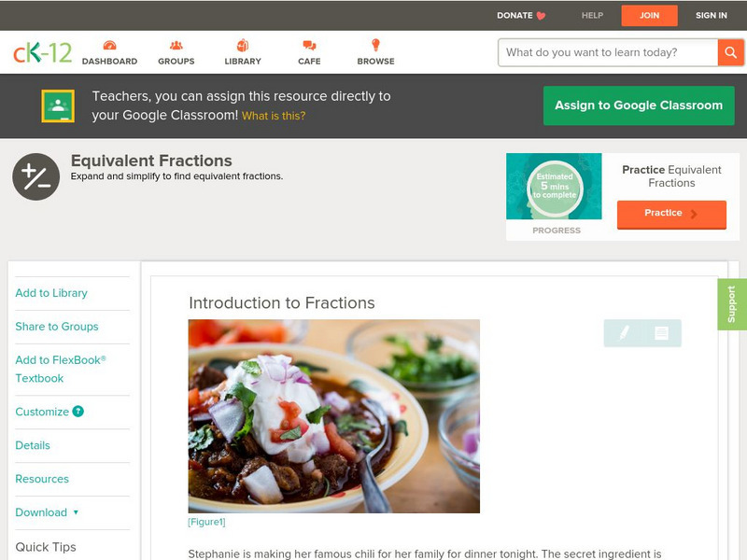This screenshot has height=560, width=747.
Task: Open the Resources link
Action: click(42, 479)
